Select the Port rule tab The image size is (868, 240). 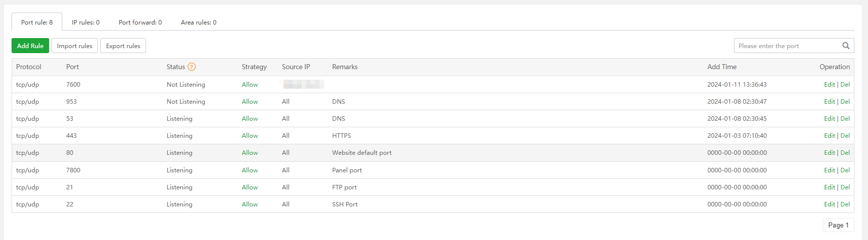[x=37, y=22]
